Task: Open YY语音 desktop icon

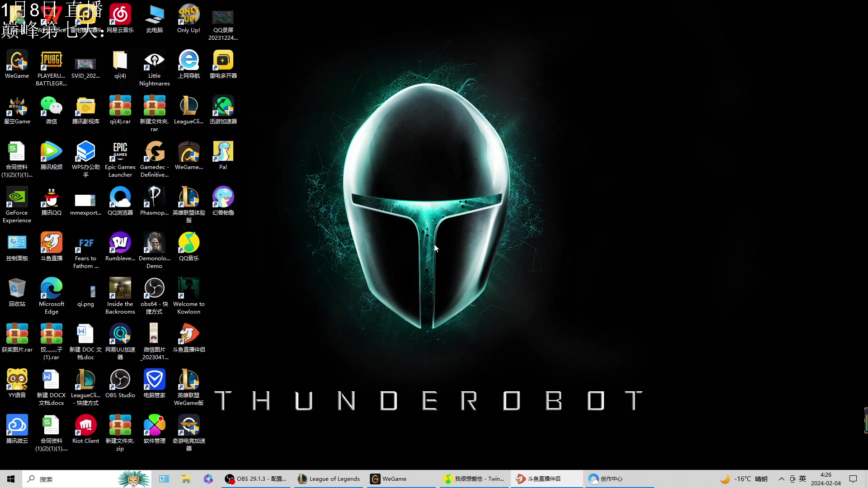Action: (17, 384)
